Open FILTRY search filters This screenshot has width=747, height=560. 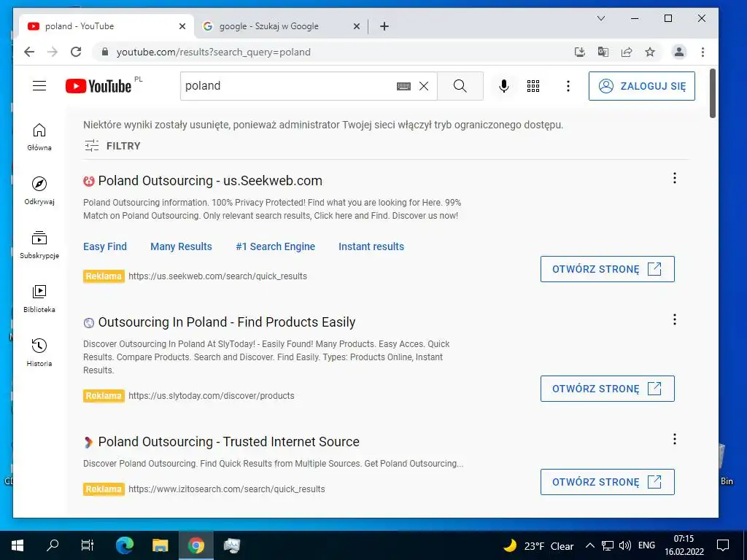pyautogui.click(x=112, y=146)
